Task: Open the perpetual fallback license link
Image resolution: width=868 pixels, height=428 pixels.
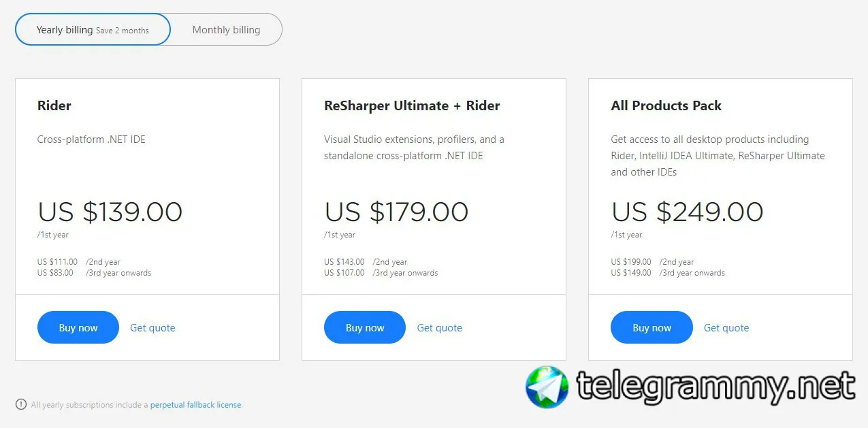Action: point(195,405)
